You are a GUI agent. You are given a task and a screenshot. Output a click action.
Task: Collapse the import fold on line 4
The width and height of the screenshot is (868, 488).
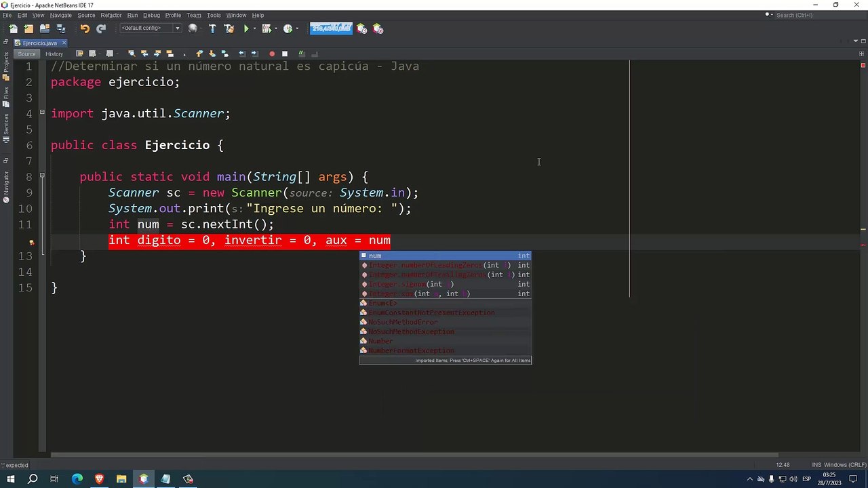tap(42, 113)
